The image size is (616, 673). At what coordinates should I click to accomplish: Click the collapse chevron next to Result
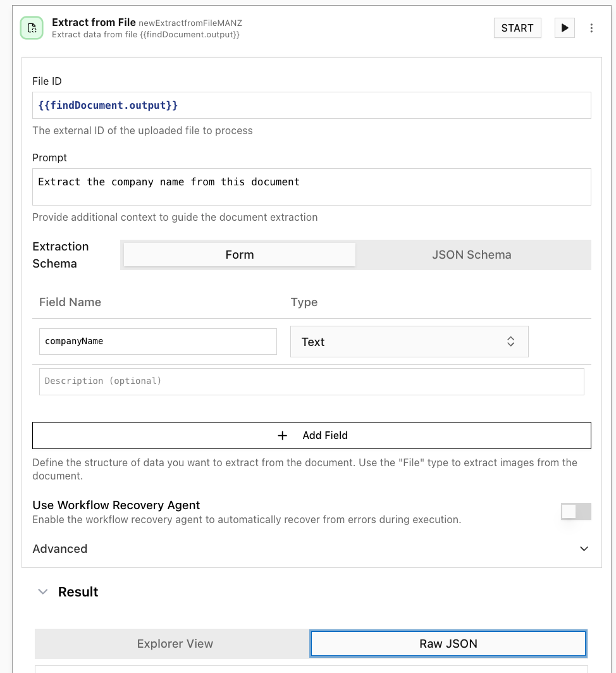(42, 591)
